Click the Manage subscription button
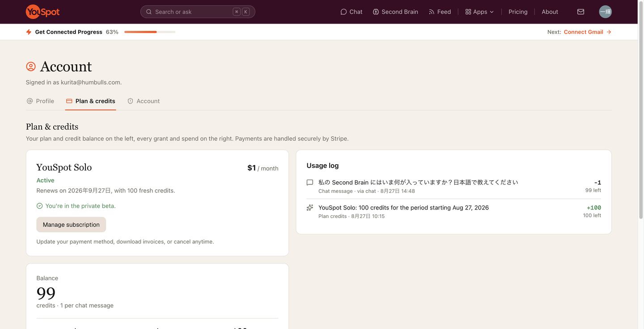Screen dimensions: 644x329 [x=71, y=225]
